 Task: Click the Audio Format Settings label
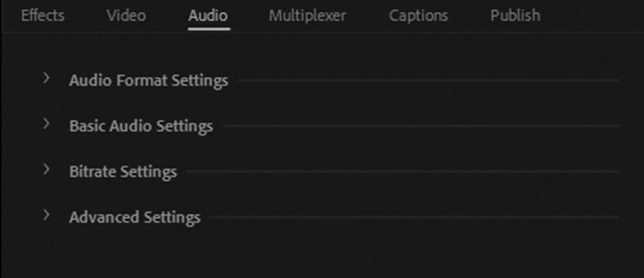[149, 81]
